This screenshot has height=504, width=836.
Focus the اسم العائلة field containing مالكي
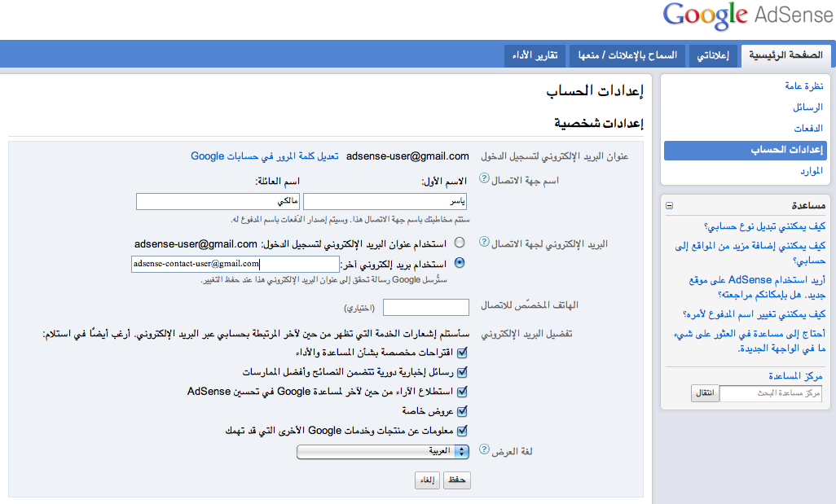tap(218, 201)
